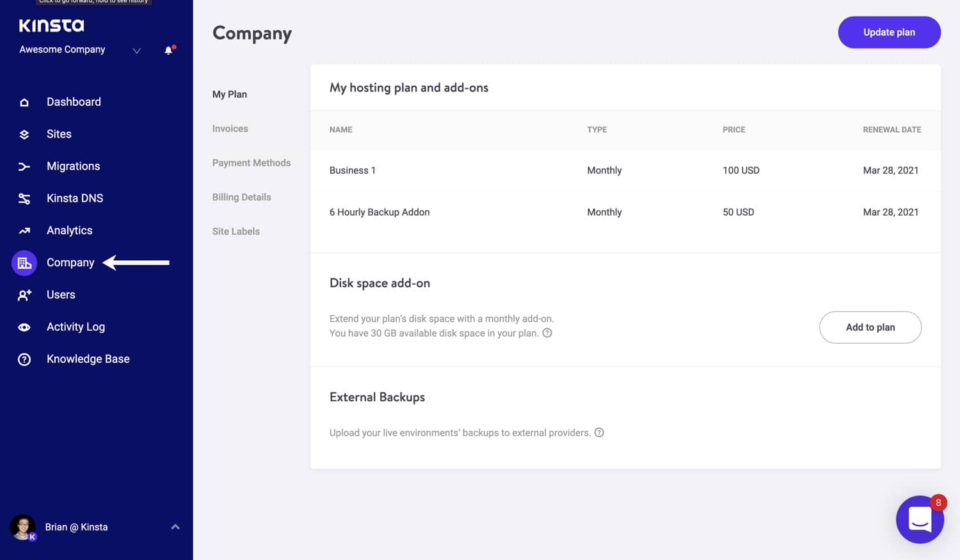Click the Company page title
Viewport: 960px width, 560px height.
[x=252, y=33]
